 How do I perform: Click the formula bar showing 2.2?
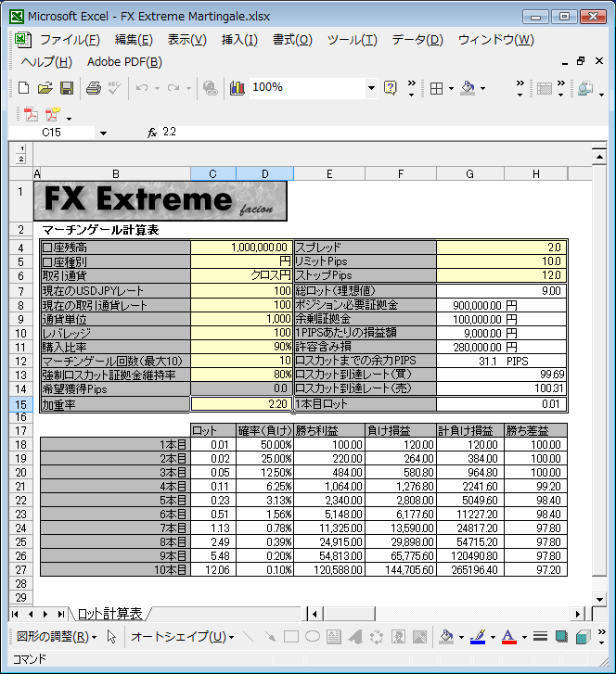tap(383, 133)
